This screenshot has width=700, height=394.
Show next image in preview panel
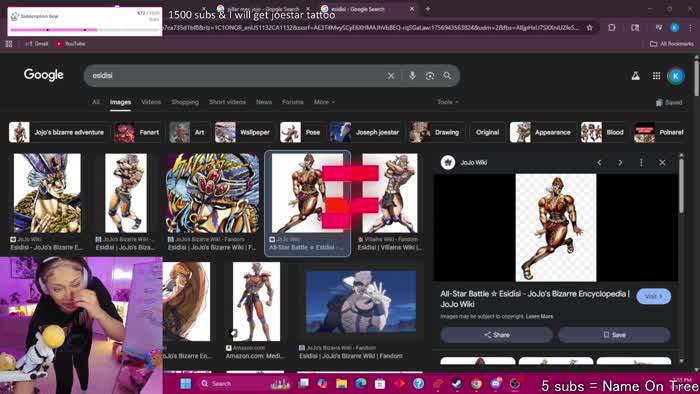pos(620,162)
